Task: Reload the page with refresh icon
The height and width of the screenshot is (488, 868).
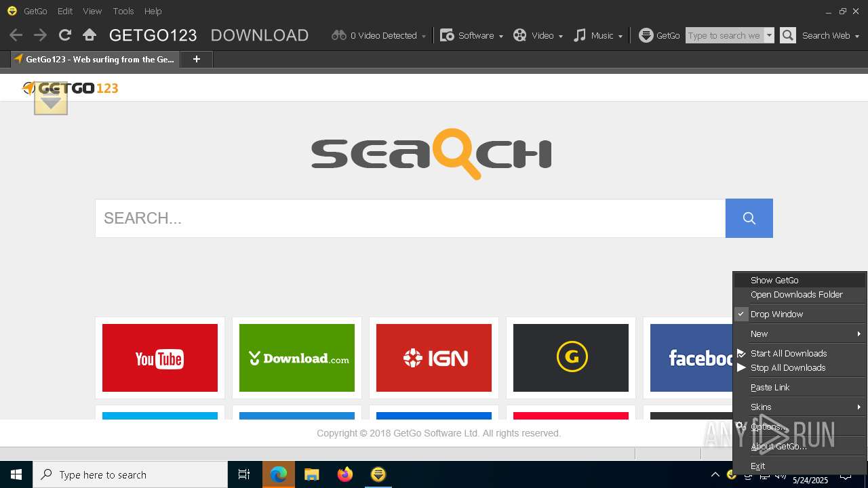Action: tap(65, 35)
